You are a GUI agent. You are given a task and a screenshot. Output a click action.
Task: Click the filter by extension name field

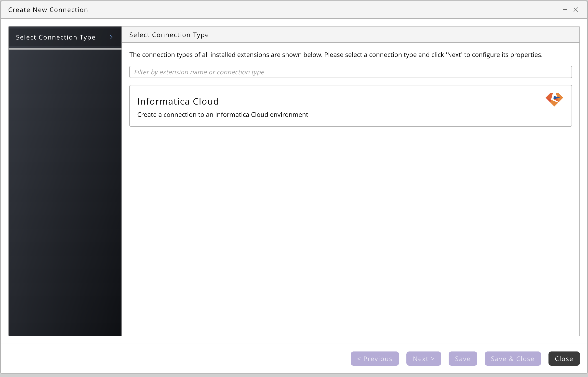coord(350,72)
